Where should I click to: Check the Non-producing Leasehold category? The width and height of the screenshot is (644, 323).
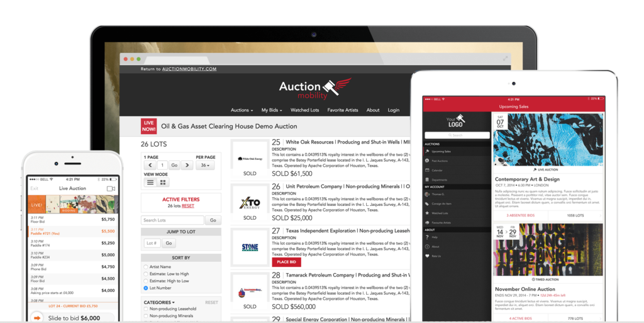pyautogui.click(x=147, y=309)
